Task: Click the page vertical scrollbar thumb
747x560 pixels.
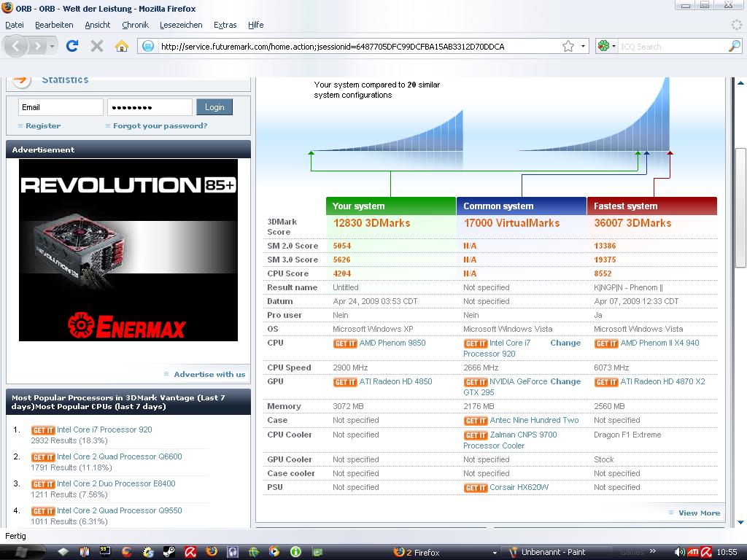Action: 740,208
